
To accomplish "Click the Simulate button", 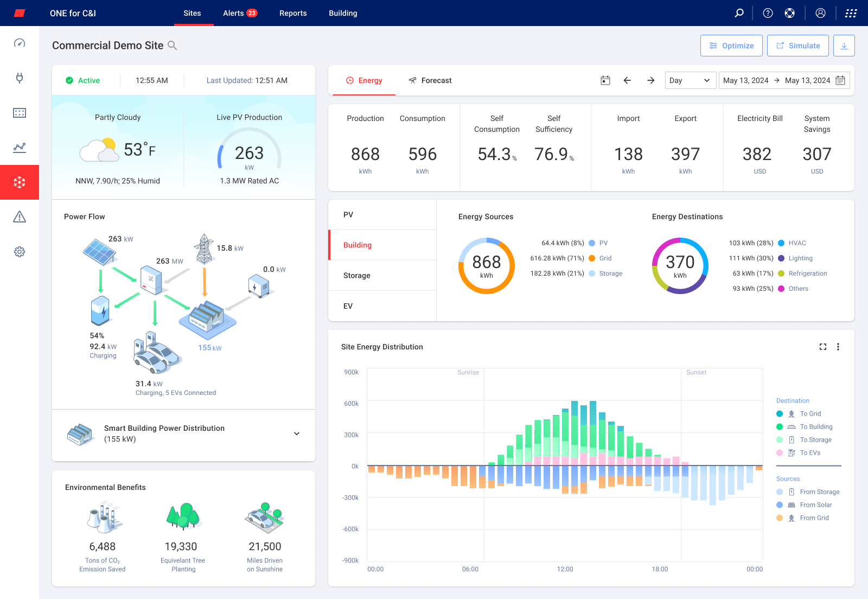I will pyautogui.click(x=797, y=46).
